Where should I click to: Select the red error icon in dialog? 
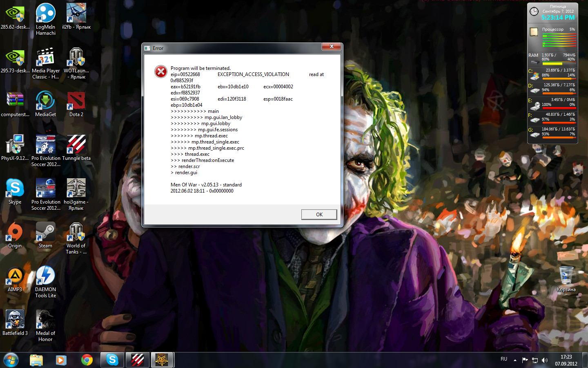[161, 72]
